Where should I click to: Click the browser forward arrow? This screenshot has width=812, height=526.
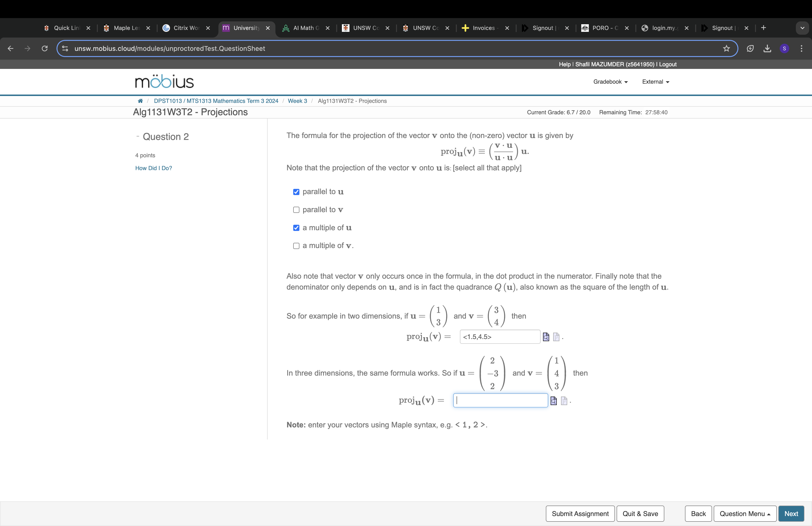pos(28,48)
